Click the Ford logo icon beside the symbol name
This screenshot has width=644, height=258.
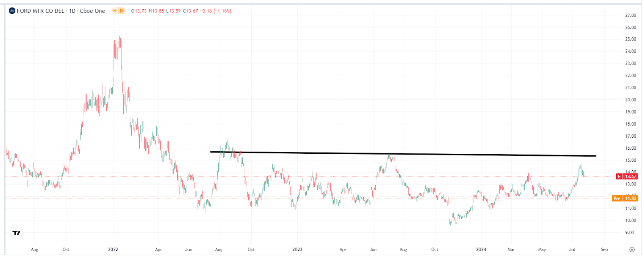pyautogui.click(x=12, y=11)
